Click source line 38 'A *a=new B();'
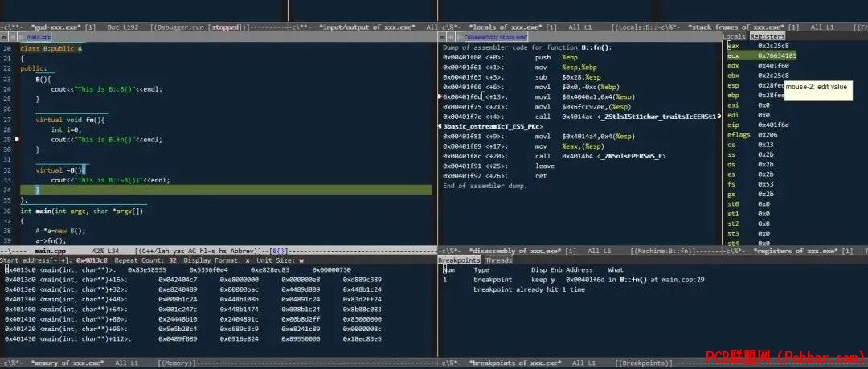 pyautogui.click(x=60, y=231)
